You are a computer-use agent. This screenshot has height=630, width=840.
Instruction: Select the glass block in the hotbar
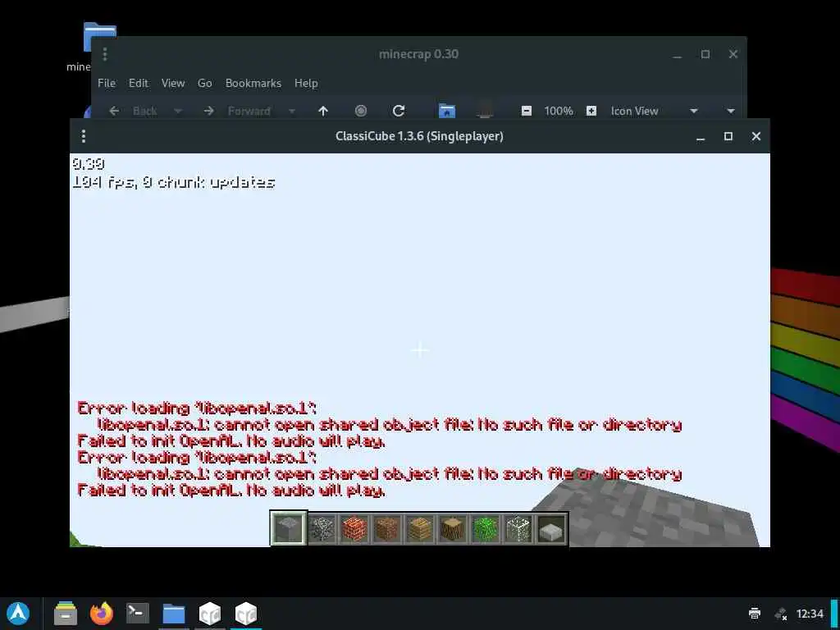point(518,529)
